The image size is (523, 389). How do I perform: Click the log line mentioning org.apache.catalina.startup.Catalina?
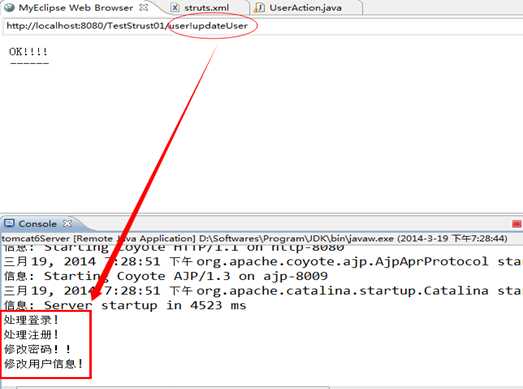pos(263,291)
